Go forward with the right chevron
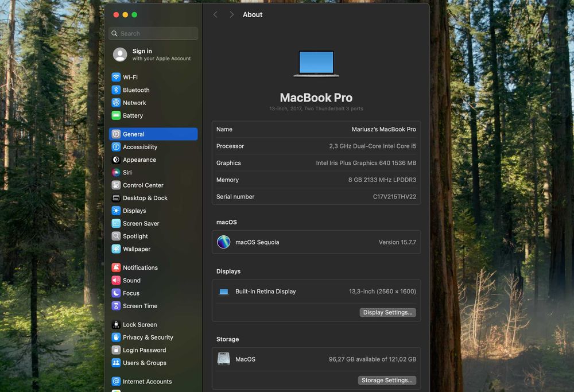574x392 pixels. [231, 15]
